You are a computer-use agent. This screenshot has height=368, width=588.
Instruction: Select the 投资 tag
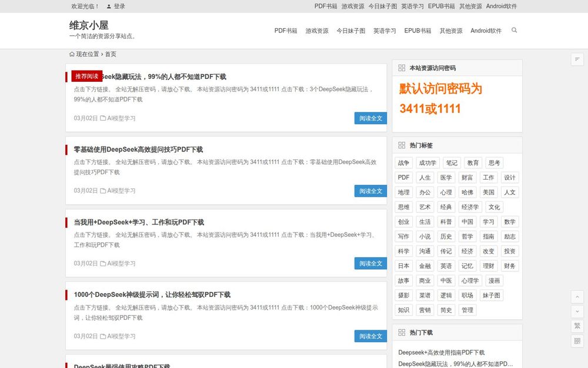[x=510, y=251]
